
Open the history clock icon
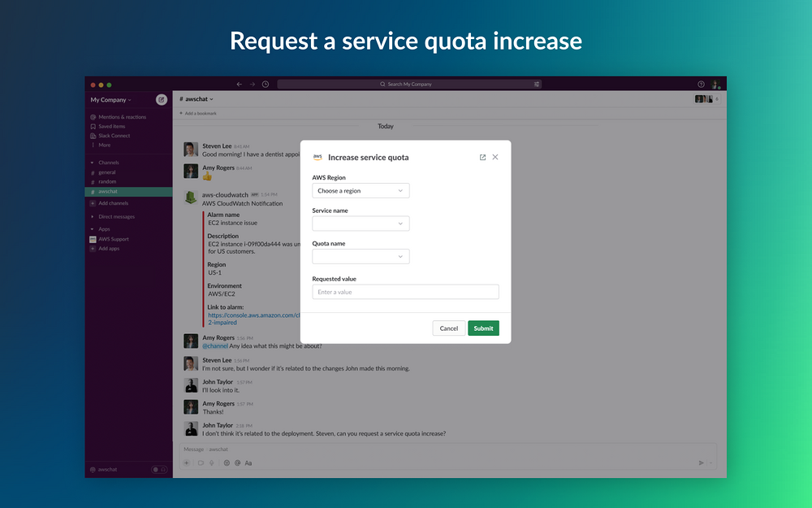tap(266, 84)
